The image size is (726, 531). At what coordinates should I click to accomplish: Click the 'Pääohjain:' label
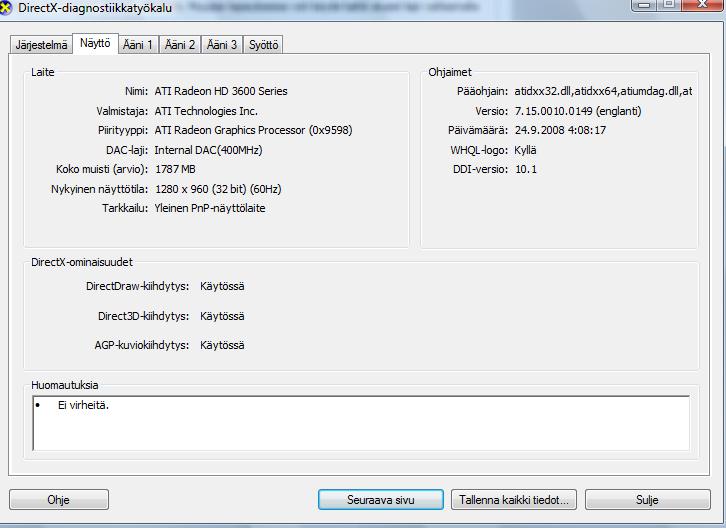pyautogui.click(x=482, y=92)
